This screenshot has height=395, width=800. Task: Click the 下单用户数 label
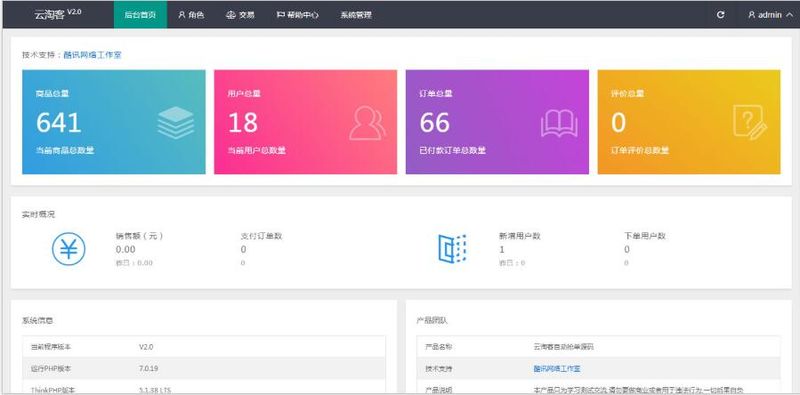(645, 236)
